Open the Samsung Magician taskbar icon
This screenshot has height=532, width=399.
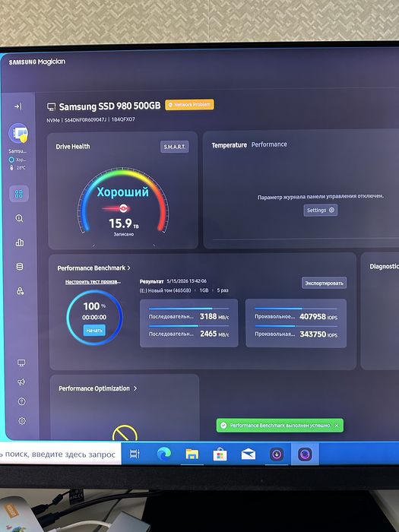point(305,454)
